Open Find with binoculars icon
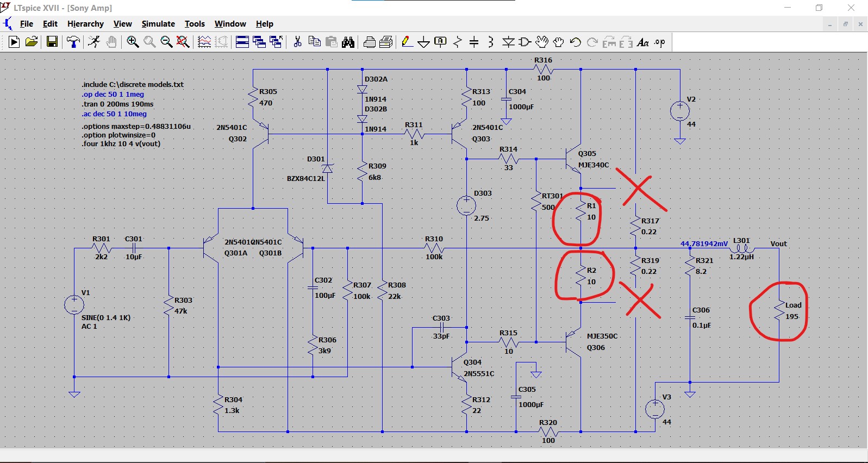Screen dimensions: 868x463 [348, 42]
